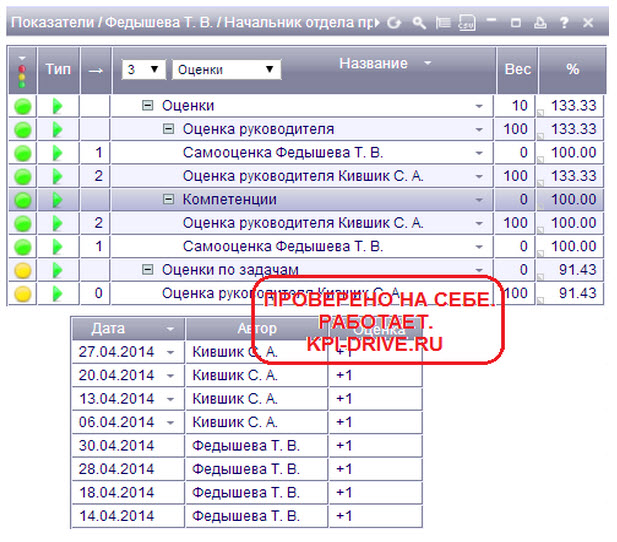This screenshot has width=617, height=542.
Task: Collapse the Оценки по задачам node
Action: (147, 270)
